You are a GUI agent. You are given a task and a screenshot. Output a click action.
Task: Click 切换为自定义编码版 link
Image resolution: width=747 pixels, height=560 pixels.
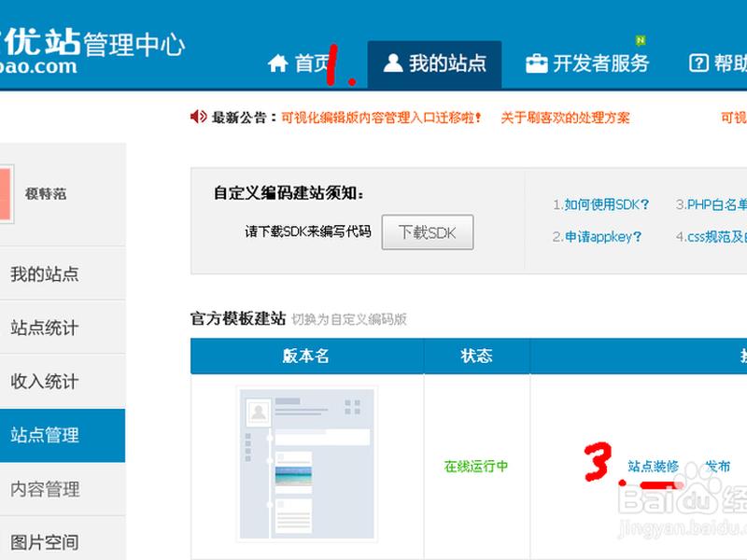[x=348, y=319]
